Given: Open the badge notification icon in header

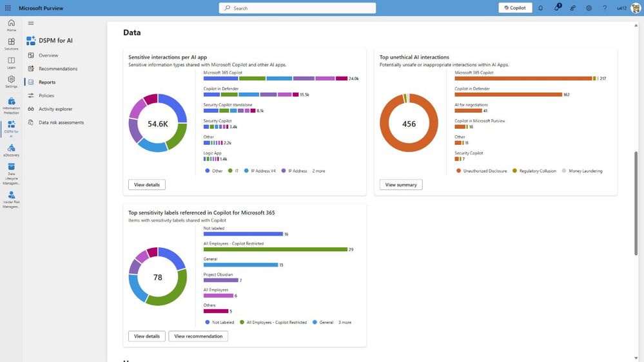Looking at the screenshot, I should pos(557,7).
